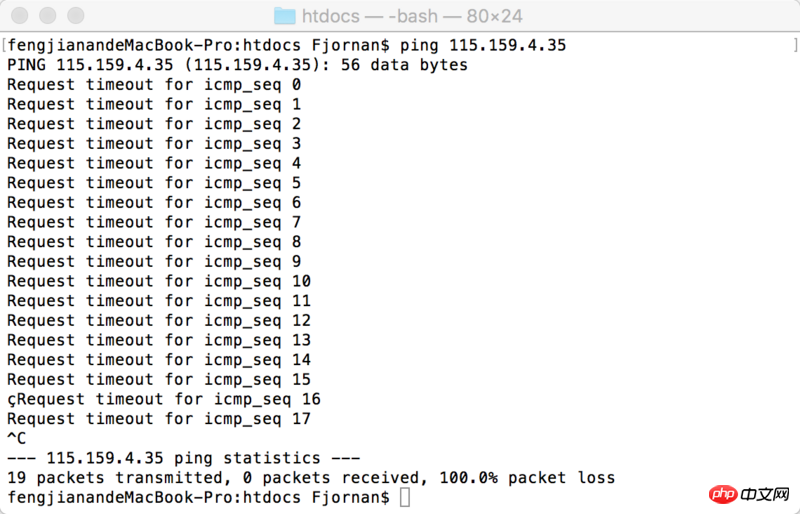Click the 100.0% packet loss text

527,478
